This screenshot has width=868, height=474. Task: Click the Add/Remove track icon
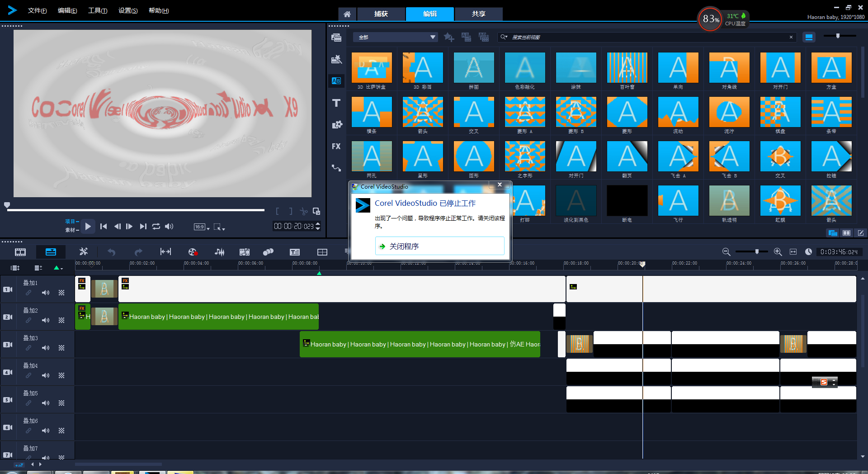[38, 268]
